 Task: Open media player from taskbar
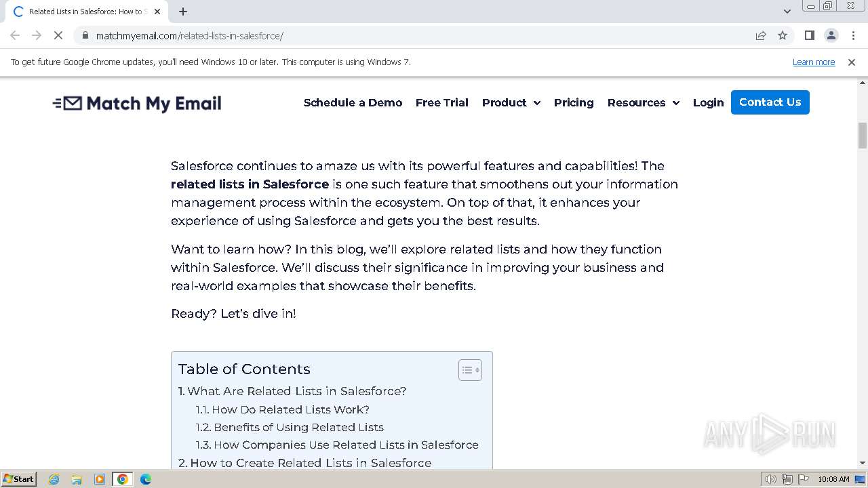pyautogui.click(x=100, y=479)
